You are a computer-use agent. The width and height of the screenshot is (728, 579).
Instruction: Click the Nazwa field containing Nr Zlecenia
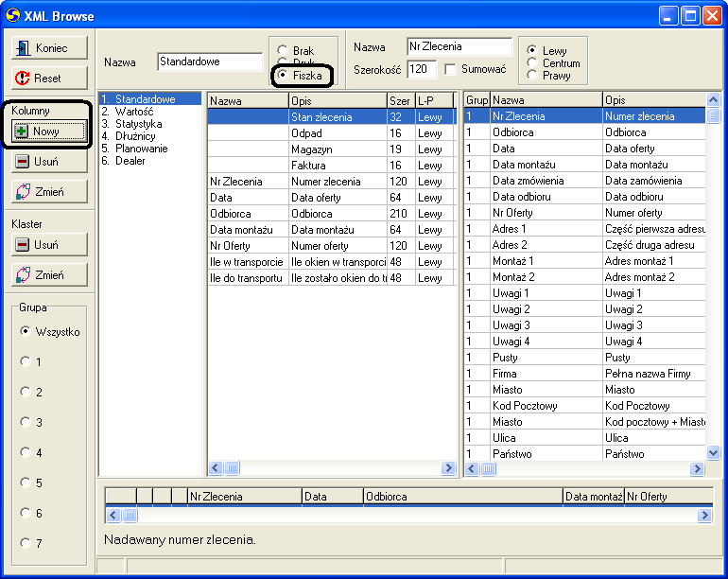pos(459,46)
